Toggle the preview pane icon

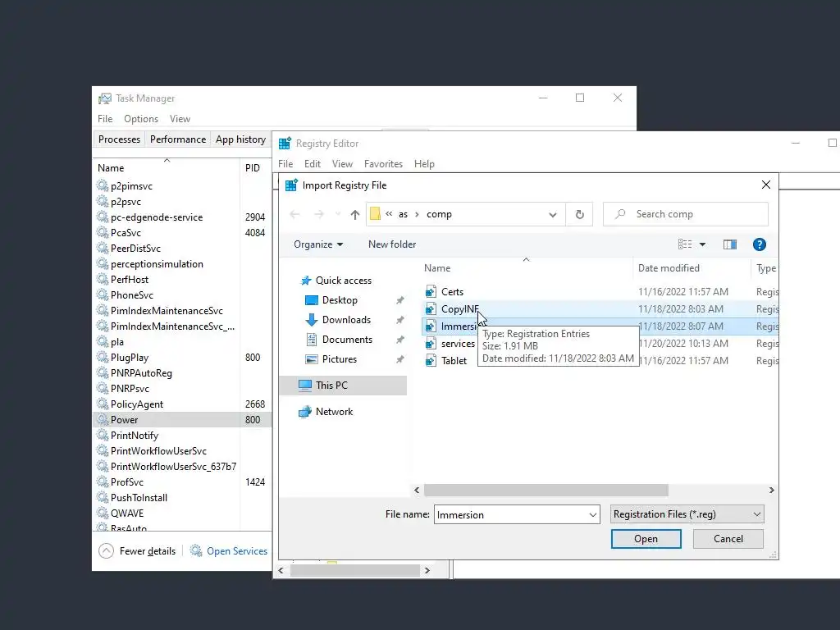[x=729, y=244]
